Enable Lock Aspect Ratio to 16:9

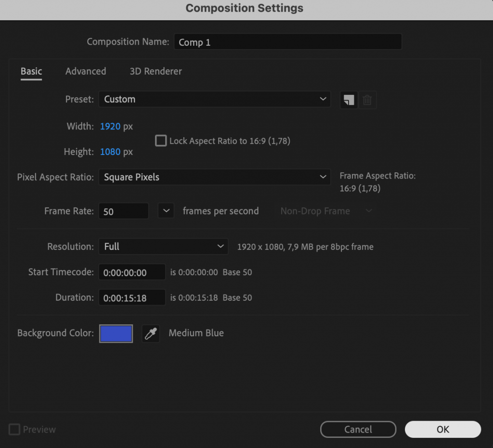161,141
